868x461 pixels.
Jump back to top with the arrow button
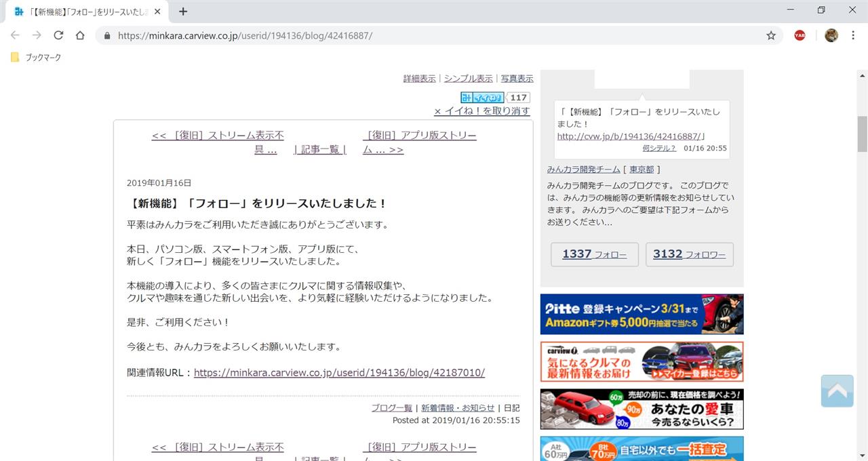837,391
